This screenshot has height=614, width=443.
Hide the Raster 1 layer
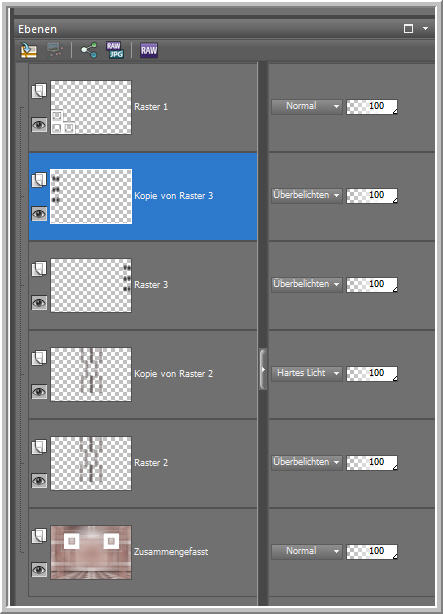(39, 125)
